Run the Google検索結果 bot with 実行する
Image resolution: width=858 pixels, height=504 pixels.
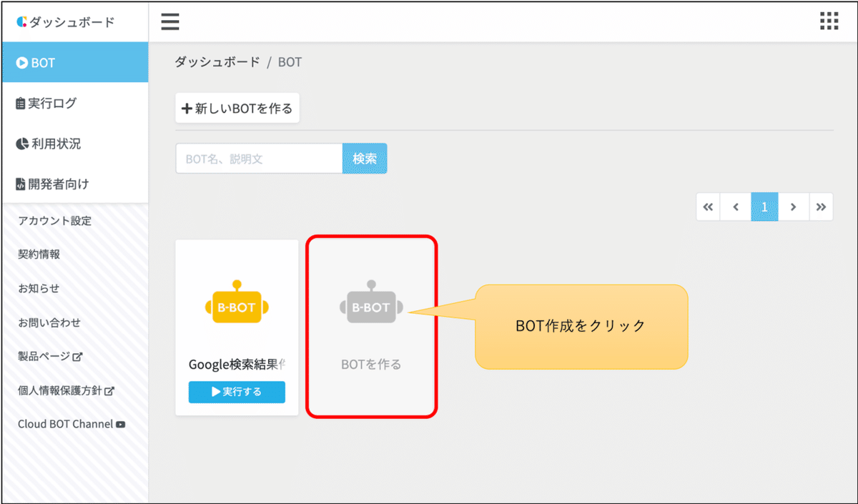click(x=236, y=392)
